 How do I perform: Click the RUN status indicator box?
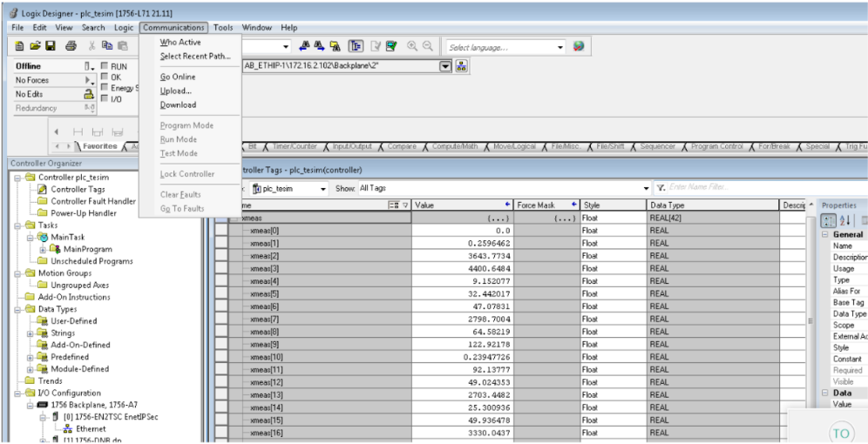(x=104, y=66)
